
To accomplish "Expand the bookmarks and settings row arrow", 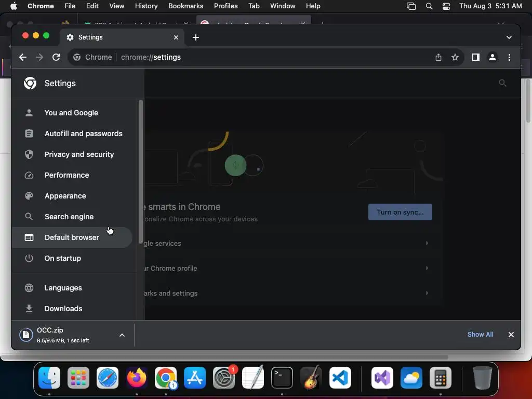I will 427,293.
